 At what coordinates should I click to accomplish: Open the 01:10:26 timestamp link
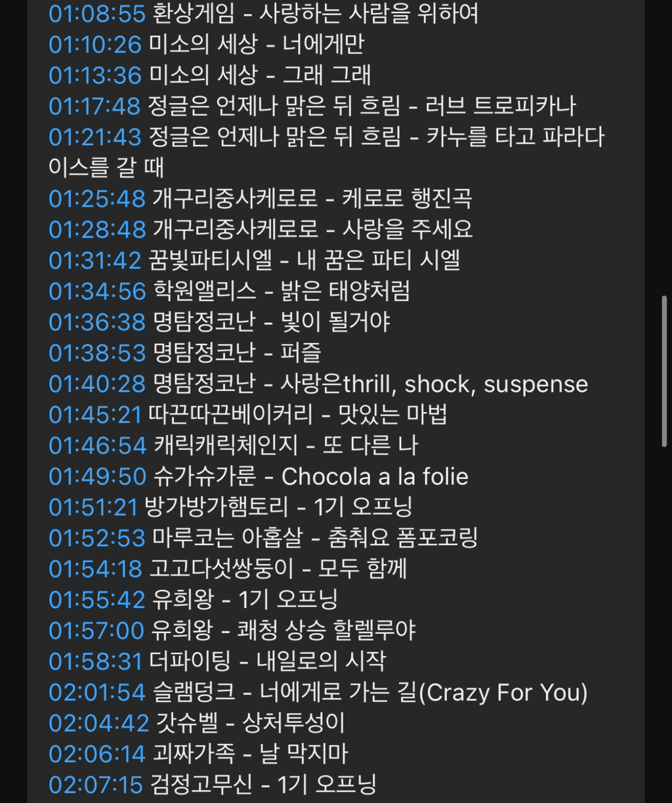click(x=95, y=44)
